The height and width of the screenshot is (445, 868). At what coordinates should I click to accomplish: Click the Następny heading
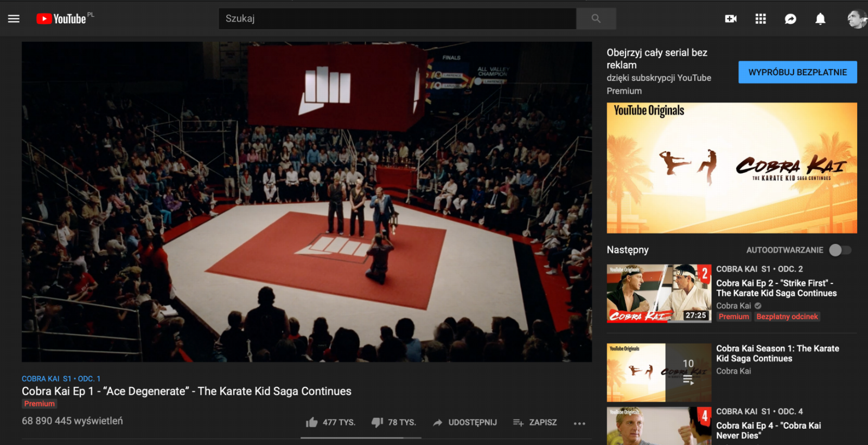click(x=628, y=250)
